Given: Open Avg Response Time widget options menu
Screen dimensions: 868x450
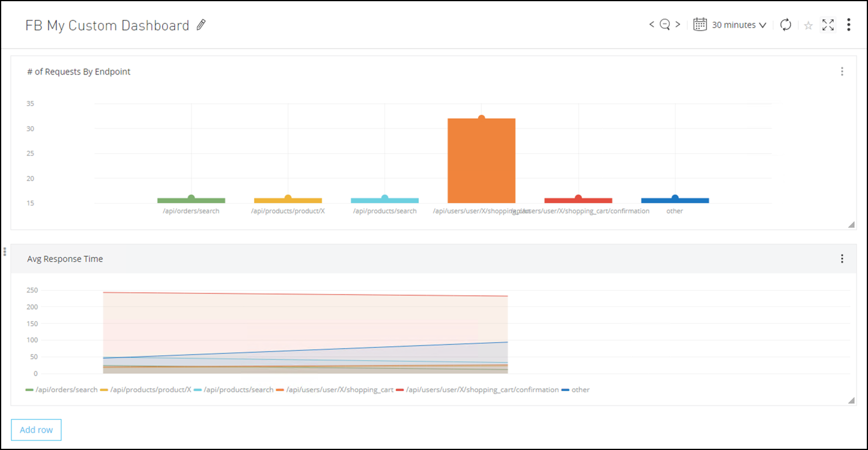Looking at the screenshot, I should pyautogui.click(x=842, y=259).
